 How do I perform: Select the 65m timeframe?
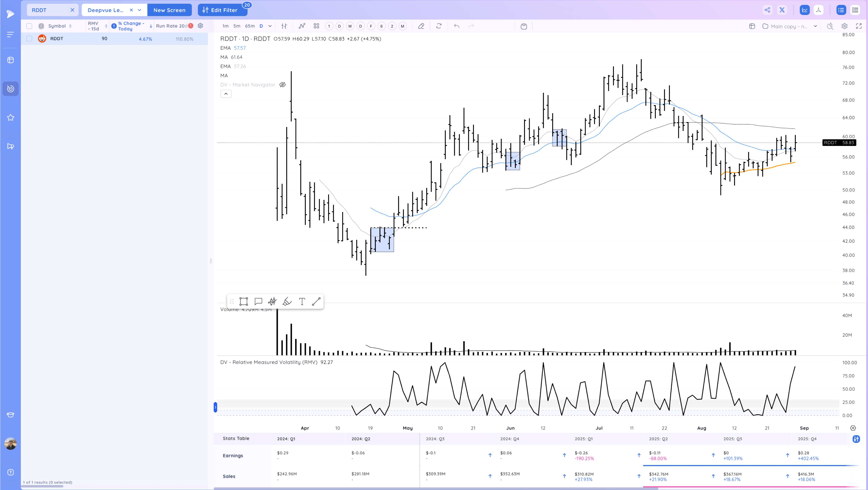(250, 26)
